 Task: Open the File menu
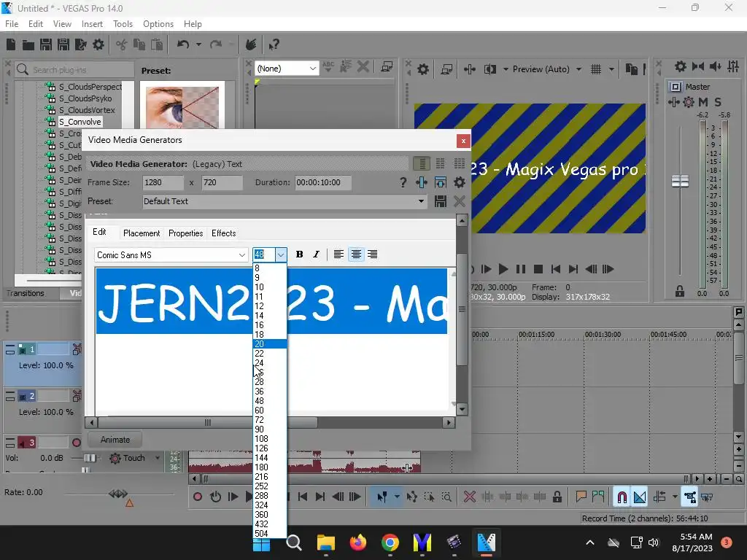(x=12, y=24)
